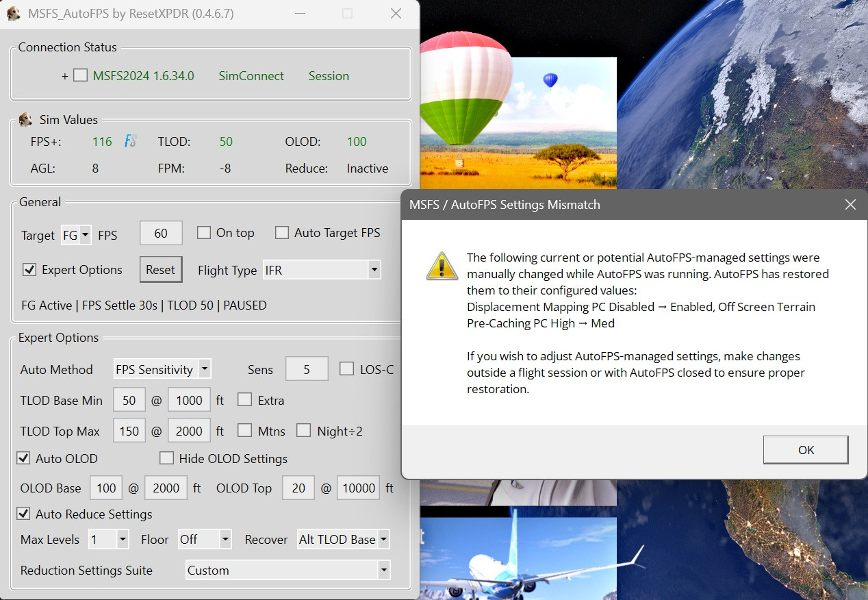The image size is (868, 600).
Task: Click the TLOD Top Max value 150 field
Action: 129,431
